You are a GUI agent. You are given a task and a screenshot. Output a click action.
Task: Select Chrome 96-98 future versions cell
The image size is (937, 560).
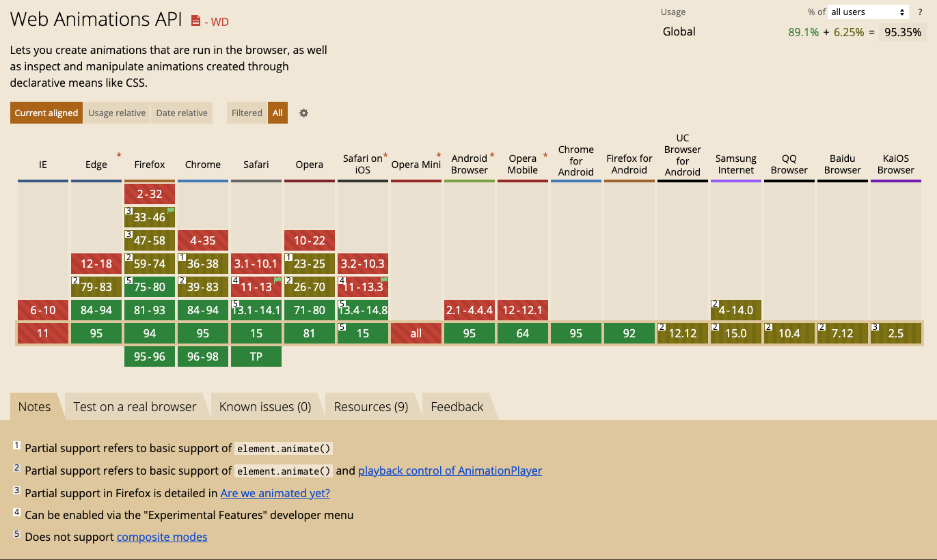click(203, 356)
